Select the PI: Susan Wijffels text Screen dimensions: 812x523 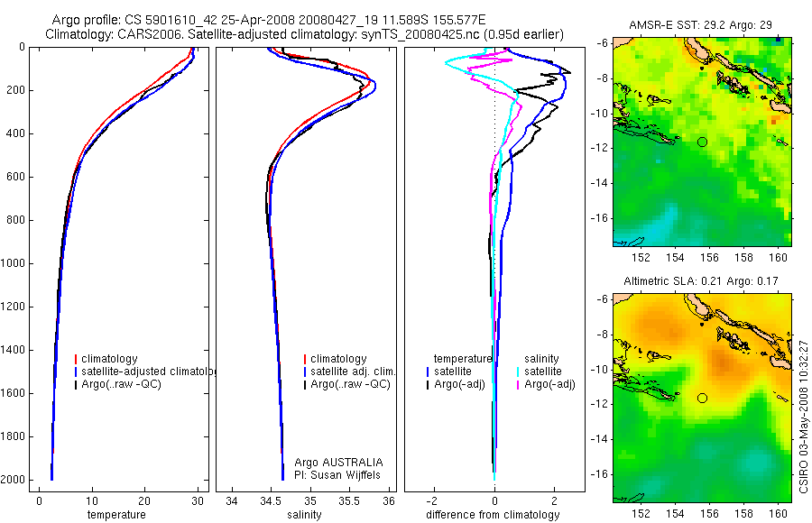click(337, 475)
